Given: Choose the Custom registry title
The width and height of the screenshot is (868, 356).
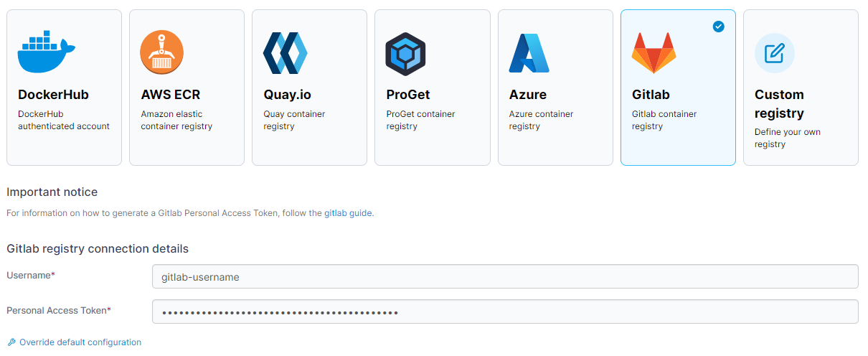Looking at the screenshot, I should [x=779, y=103].
